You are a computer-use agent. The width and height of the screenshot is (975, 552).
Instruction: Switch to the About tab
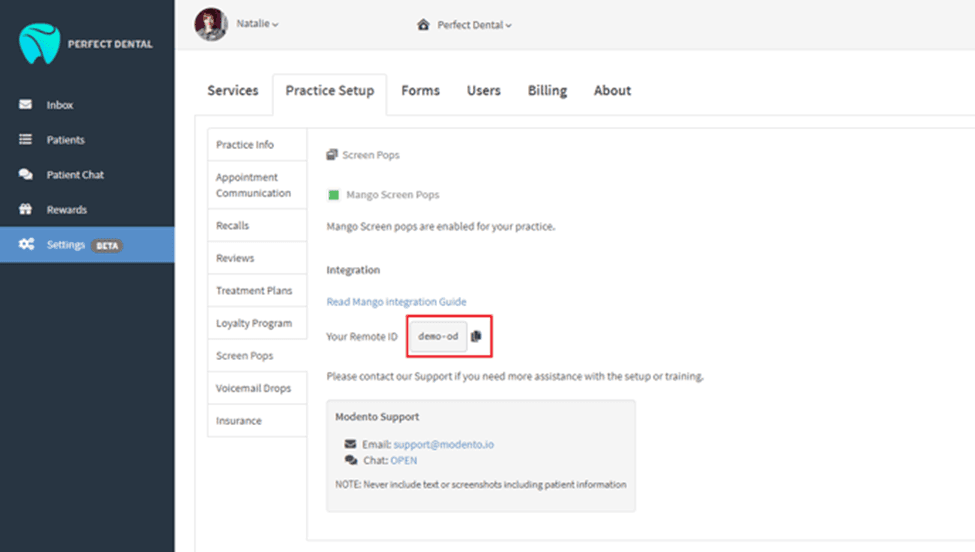point(612,91)
